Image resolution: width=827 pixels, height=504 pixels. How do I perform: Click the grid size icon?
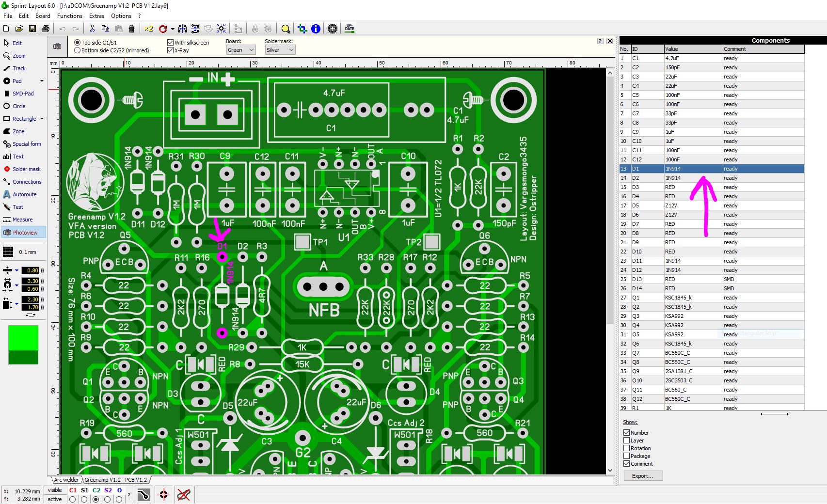coord(8,252)
